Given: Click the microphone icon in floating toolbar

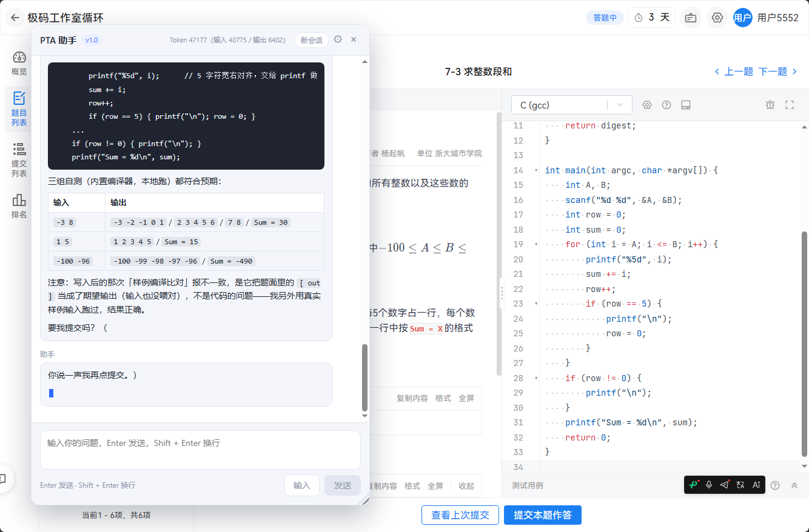Looking at the screenshot, I should [x=709, y=485].
